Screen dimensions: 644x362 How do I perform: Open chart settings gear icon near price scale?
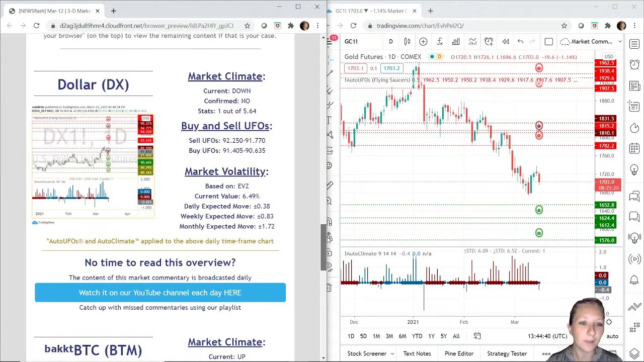(609, 322)
